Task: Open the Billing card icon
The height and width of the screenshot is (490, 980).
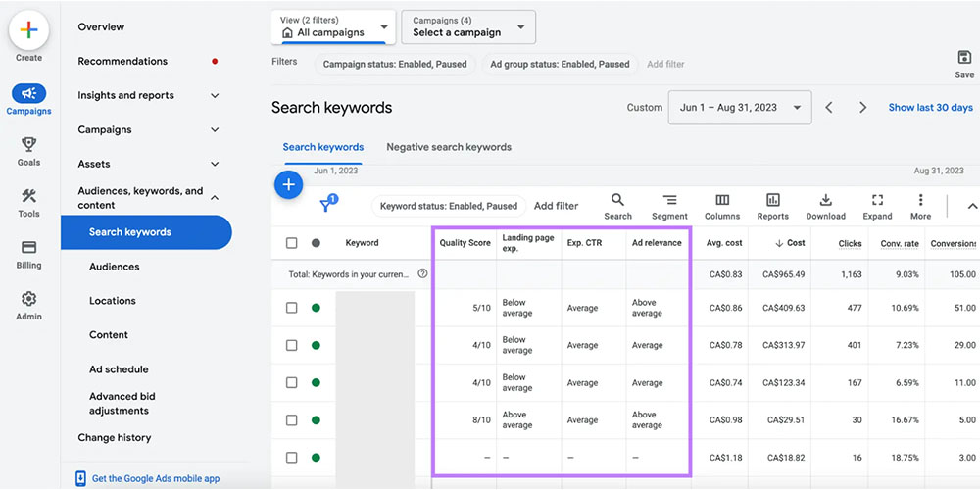Action: pos(28,247)
